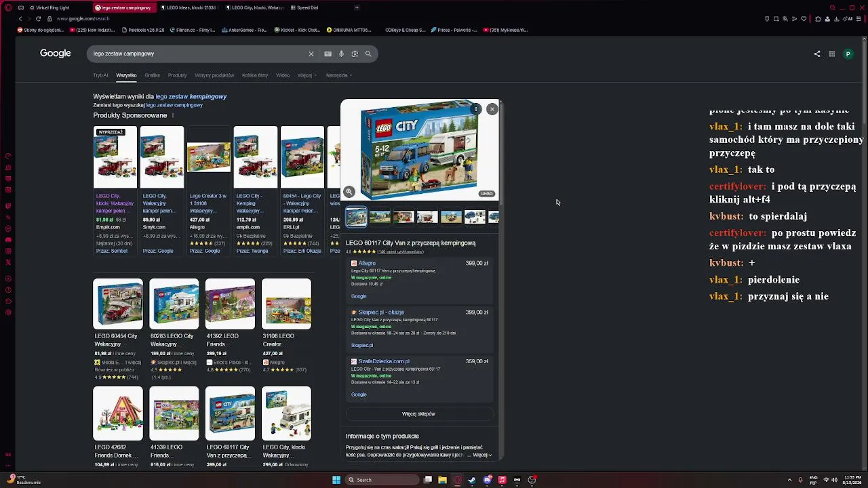Open the Skąpiec.pl - okazje offer

click(381, 312)
